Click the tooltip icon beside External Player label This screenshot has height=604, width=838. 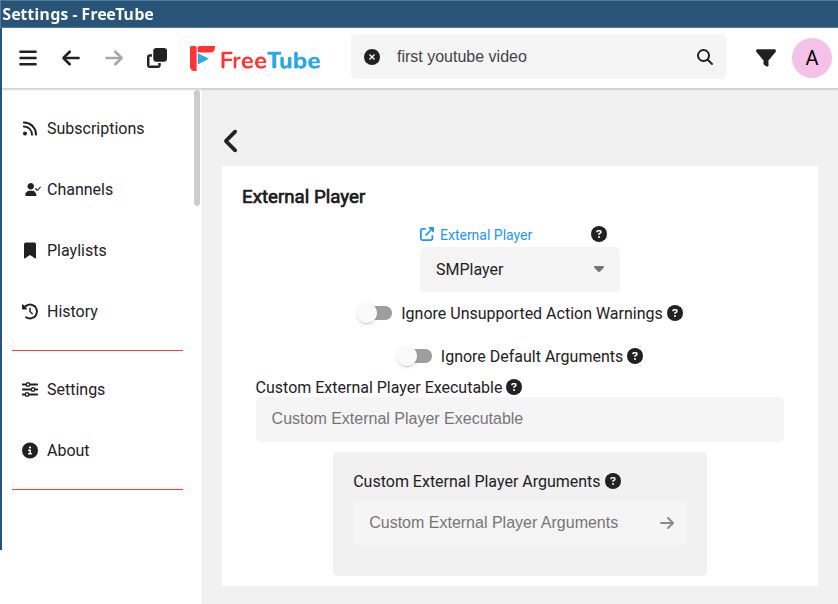tap(599, 234)
